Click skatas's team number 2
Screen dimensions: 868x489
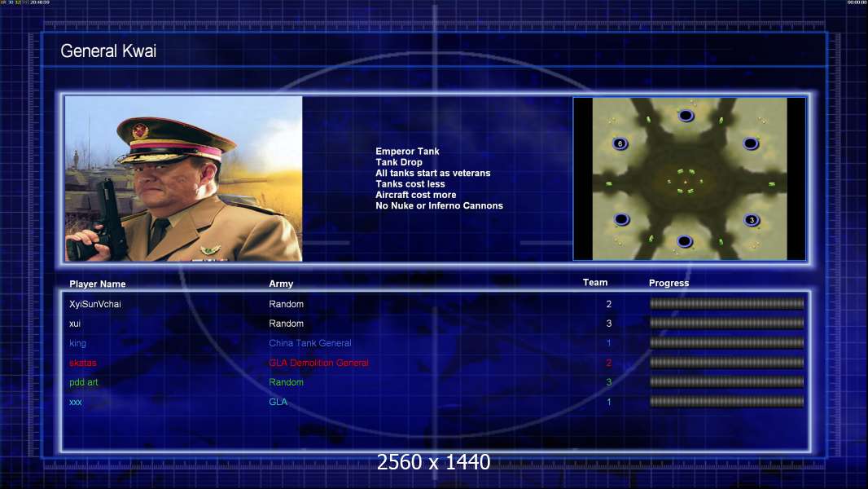pos(609,363)
